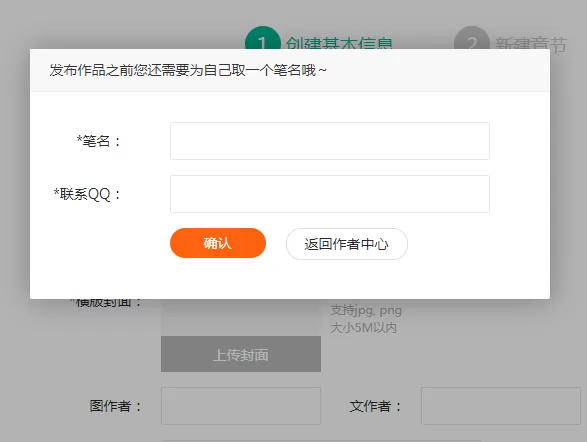587x442 pixels.
Task: Click the gray step 2 circle icon
Action: click(472, 39)
